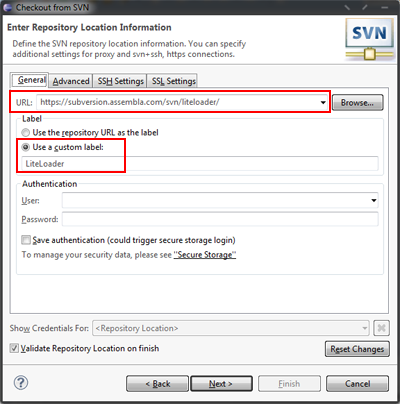Click the SVN wizard banner icon
The width and height of the screenshot is (400, 404).
(x=369, y=39)
